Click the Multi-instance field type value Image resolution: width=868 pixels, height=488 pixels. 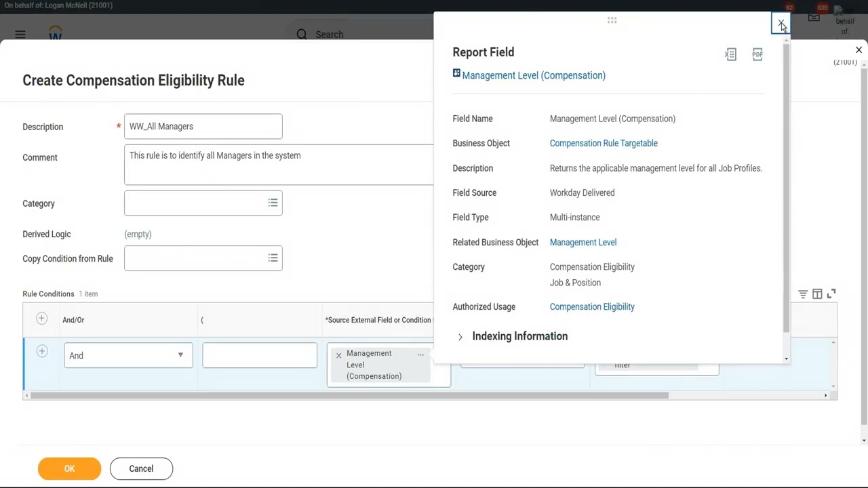[x=574, y=217]
